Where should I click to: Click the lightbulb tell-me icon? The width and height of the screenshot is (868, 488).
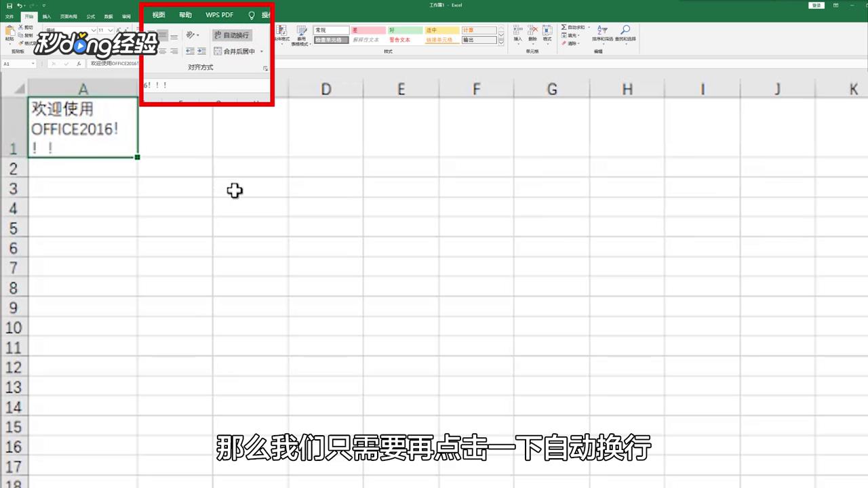(252, 15)
